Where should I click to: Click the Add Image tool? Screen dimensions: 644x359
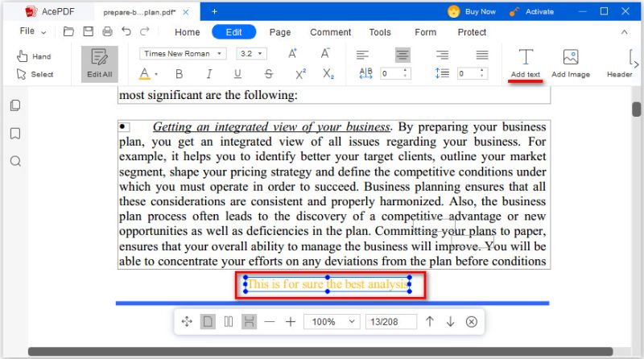[x=571, y=63]
